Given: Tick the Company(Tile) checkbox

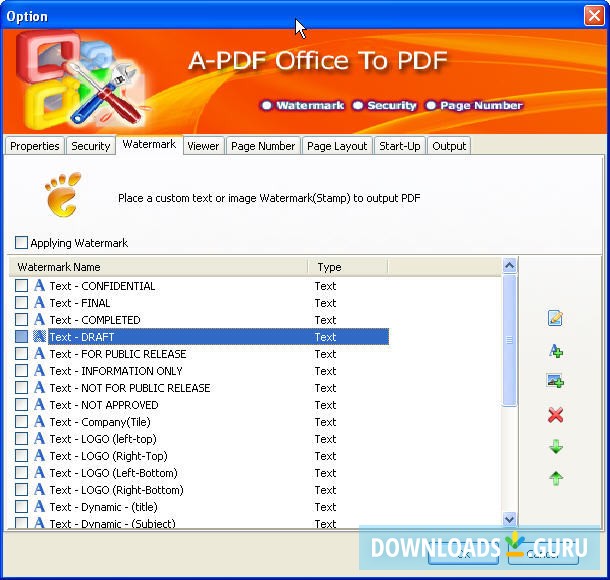Looking at the screenshot, I should coord(21,422).
